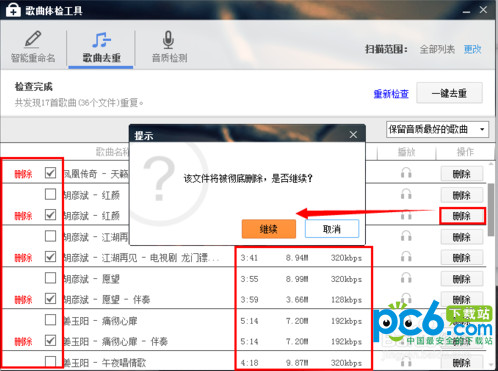Click the 歌曲名称 column header
Viewport: 498px width, 371px height.
[x=112, y=152]
